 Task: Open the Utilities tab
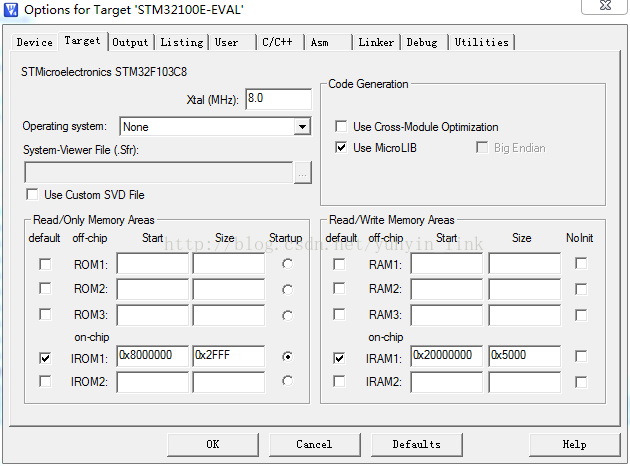[x=482, y=42]
